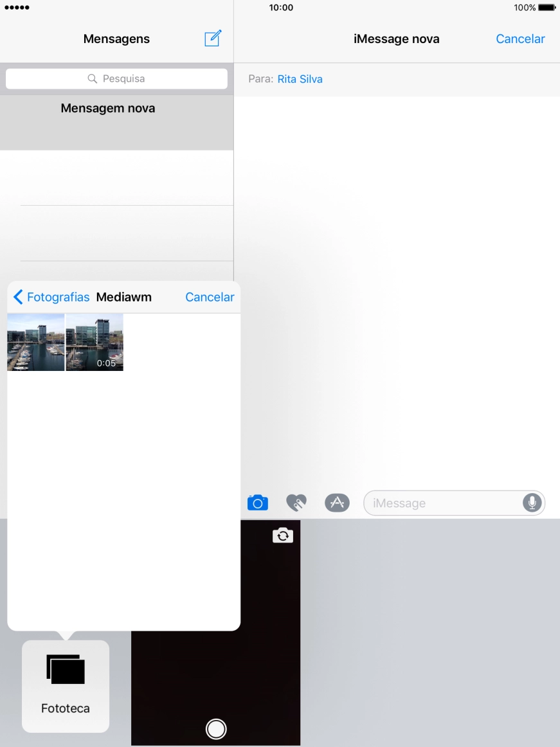
Task: Tap the battery indicator in status bar
Action: (x=546, y=8)
